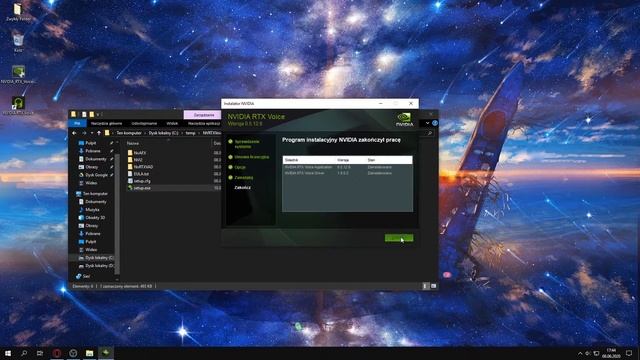Select the NVIDIA RTX Voice Application row
The width and height of the screenshot is (640, 360).
click(x=347, y=167)
